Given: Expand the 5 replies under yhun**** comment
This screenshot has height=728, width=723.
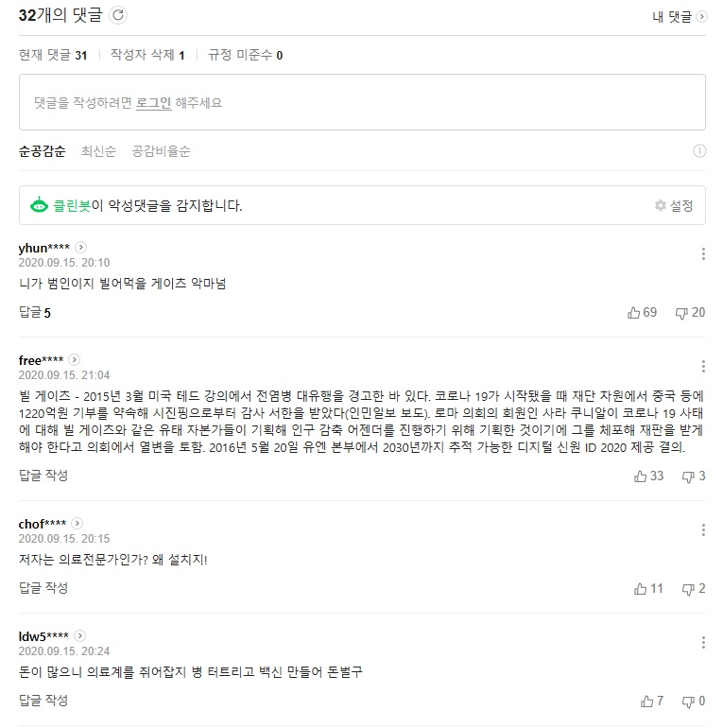Looking at the screenshot, I should tap(35, 312).
